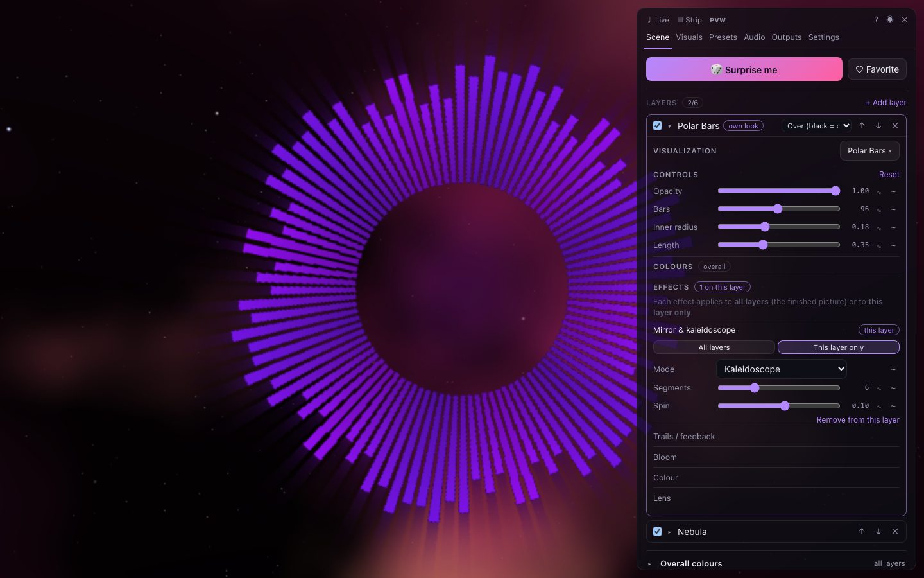Move the Polar Bars layer down
The height and width of the screenshot is (578, 924).
point(878,126)
